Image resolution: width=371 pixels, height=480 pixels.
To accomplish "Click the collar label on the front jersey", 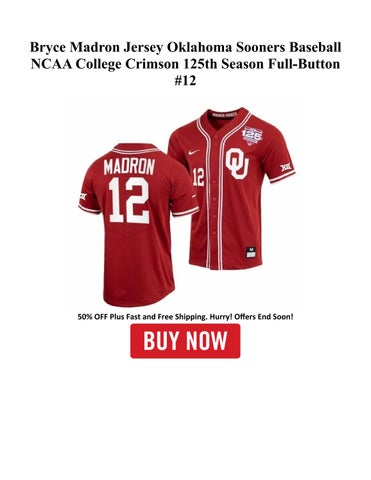I will [x=225, y=114].
